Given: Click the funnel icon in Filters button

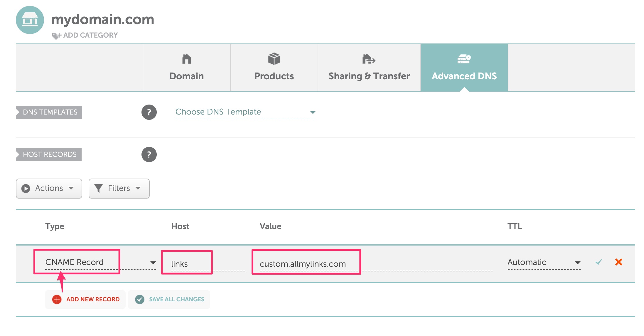Looking at the screenshot, I should pyautogui.click(x=99, y=189).
